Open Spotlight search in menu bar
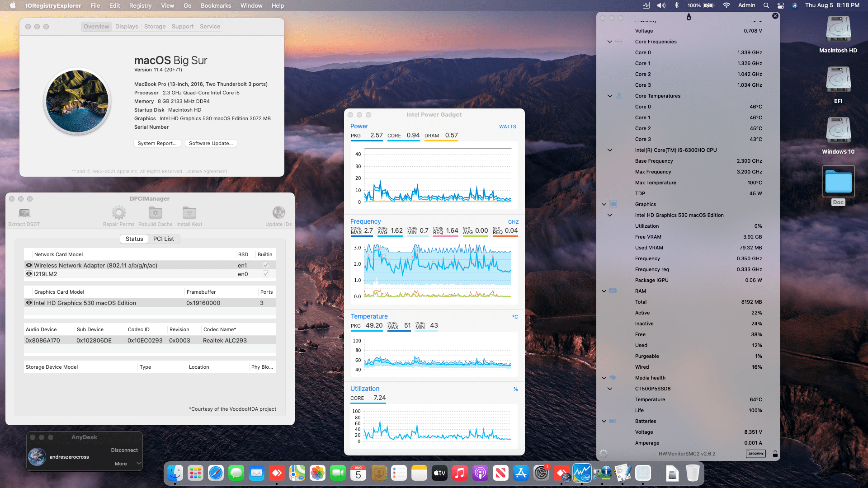Image resolution: width=868 pixels, height=488 pixels. 766,5
